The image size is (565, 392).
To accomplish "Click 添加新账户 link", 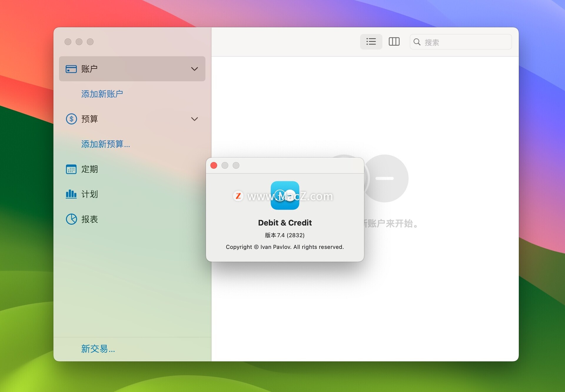I will [x=102, y=94].
